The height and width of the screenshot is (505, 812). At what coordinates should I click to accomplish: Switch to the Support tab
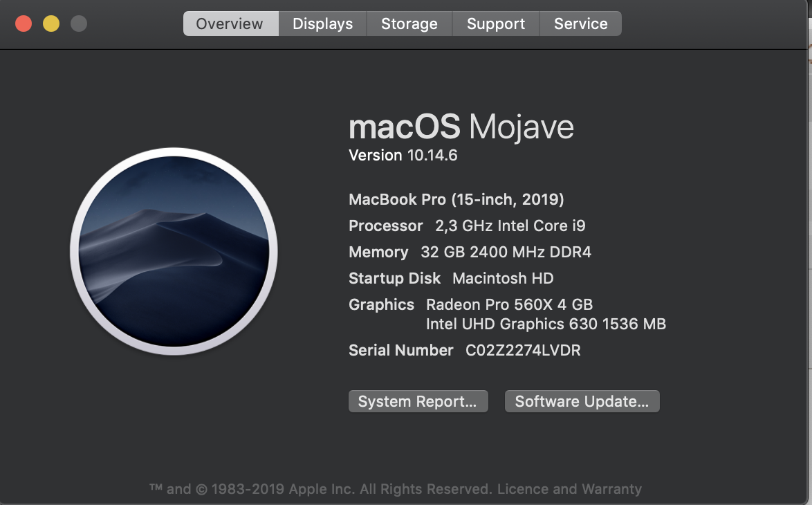pyautogui.click(x=496, y=24)
